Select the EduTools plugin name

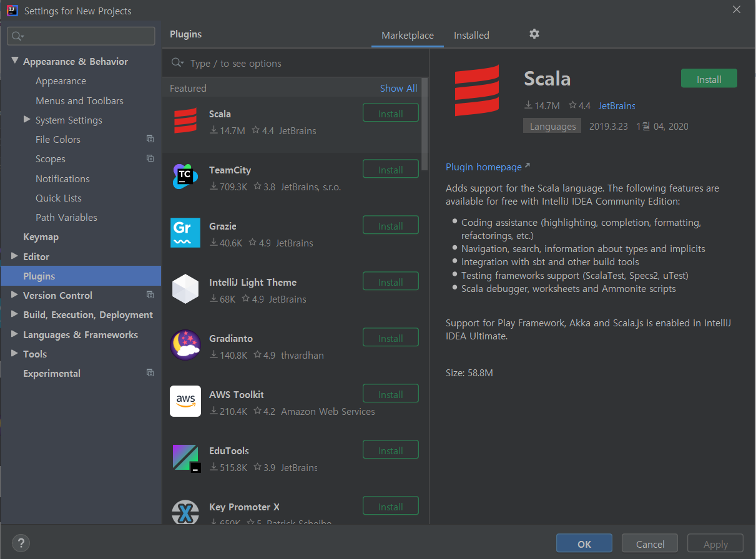[x=229, y=450]
